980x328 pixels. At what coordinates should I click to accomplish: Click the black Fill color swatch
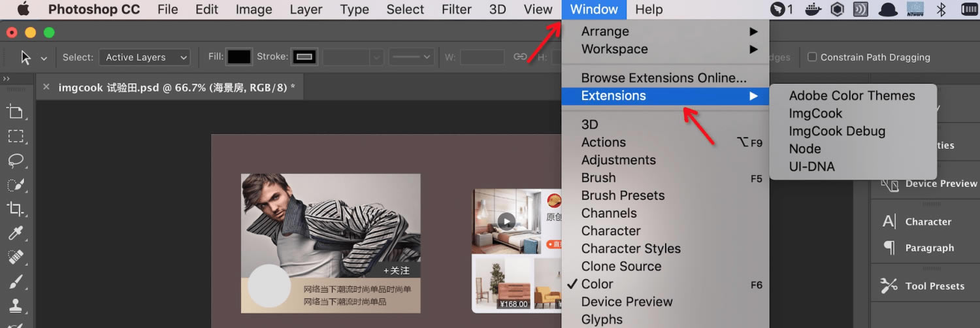[x=238, y=57]
